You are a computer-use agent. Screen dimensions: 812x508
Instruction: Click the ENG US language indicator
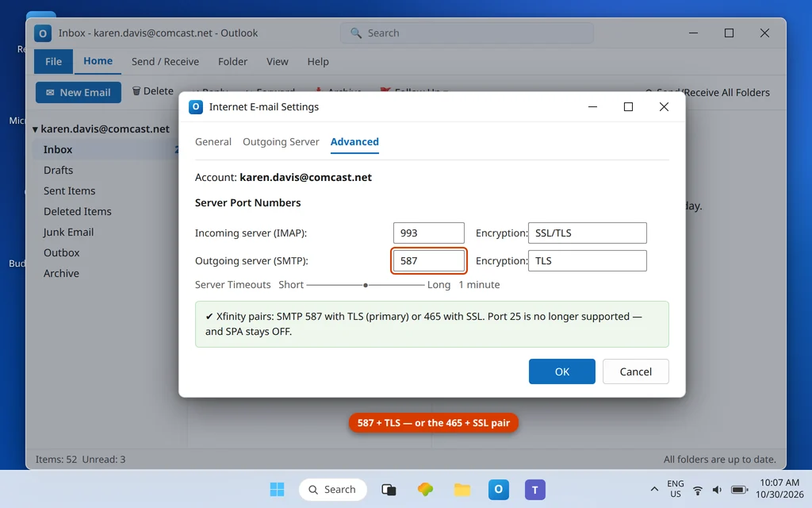point(676,489)
